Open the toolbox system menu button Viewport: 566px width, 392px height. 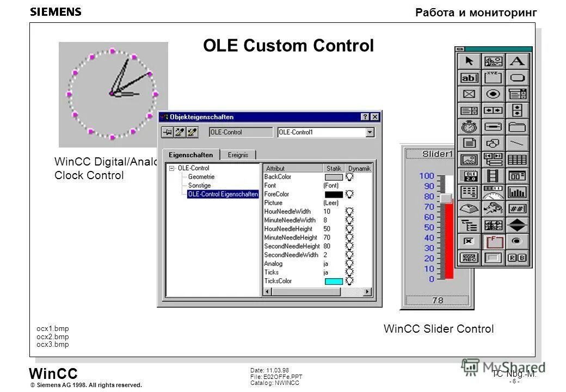pyautogui.click(x=460, y=49)
